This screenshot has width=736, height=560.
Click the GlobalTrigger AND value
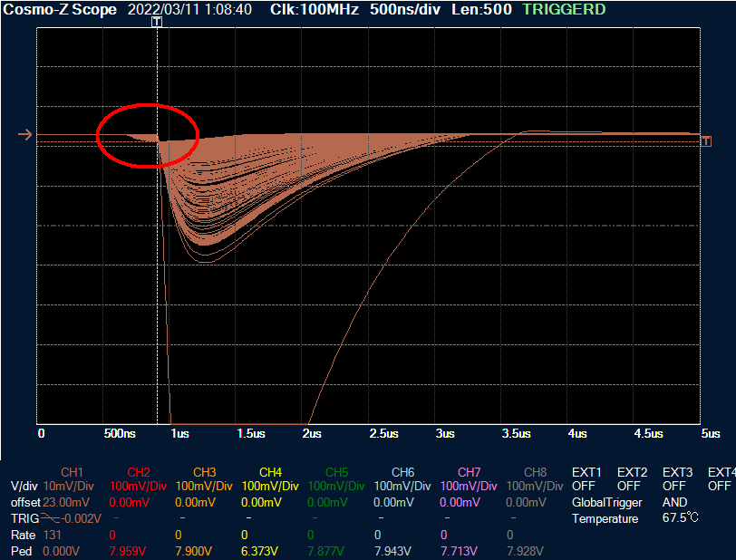click(675, 502)
